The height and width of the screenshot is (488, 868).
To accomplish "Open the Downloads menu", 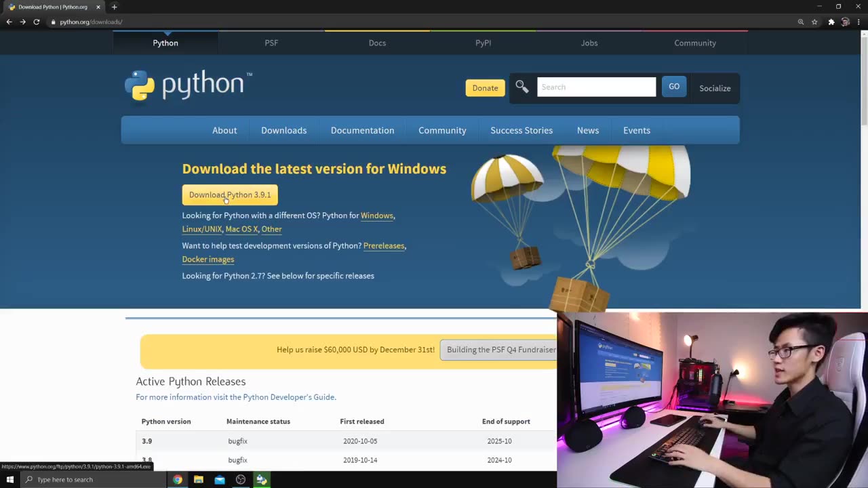I will coord(284,130).
